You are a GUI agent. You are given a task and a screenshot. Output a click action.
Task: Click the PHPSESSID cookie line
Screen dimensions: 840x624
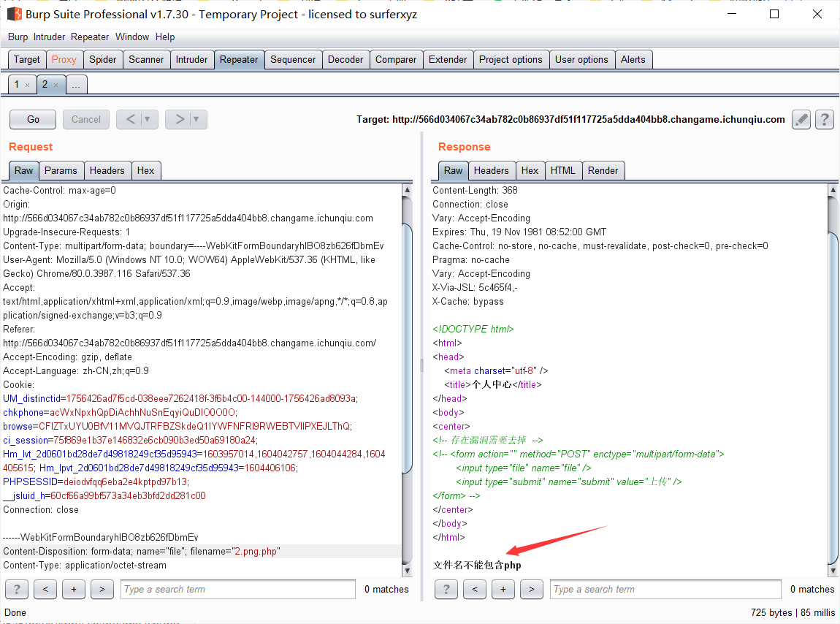pyautogui.click(x=96, y=482)
